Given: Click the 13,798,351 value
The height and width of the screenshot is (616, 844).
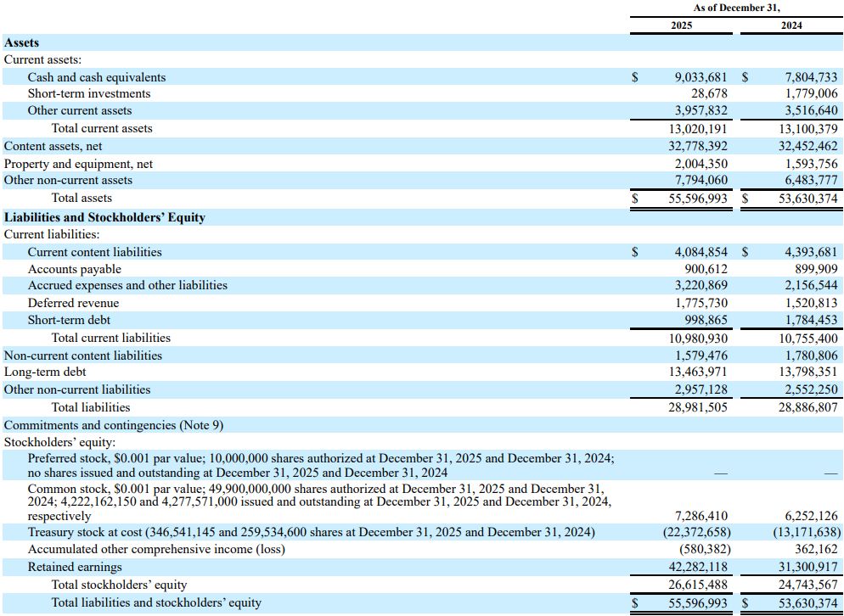Looking at the screenshot, I should [x=808, y=372].
